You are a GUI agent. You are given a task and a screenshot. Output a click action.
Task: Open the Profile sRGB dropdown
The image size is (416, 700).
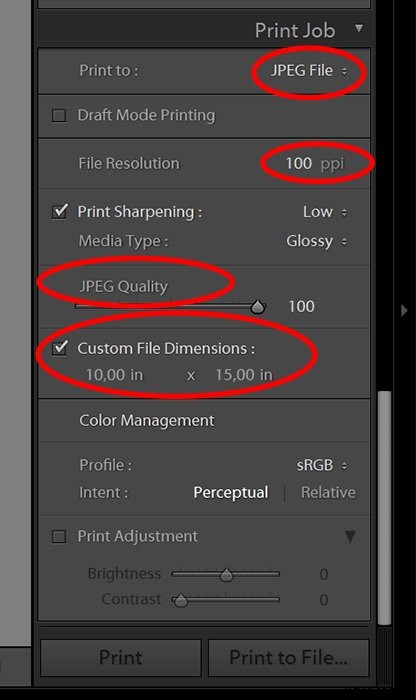[x=322, y=465]
